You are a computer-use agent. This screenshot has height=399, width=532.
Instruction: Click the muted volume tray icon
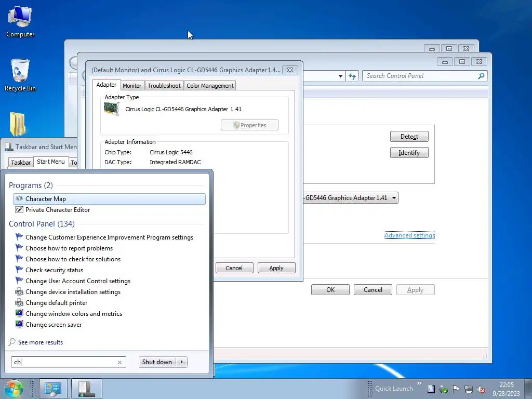pyautogui.click(x=481, y=389)
